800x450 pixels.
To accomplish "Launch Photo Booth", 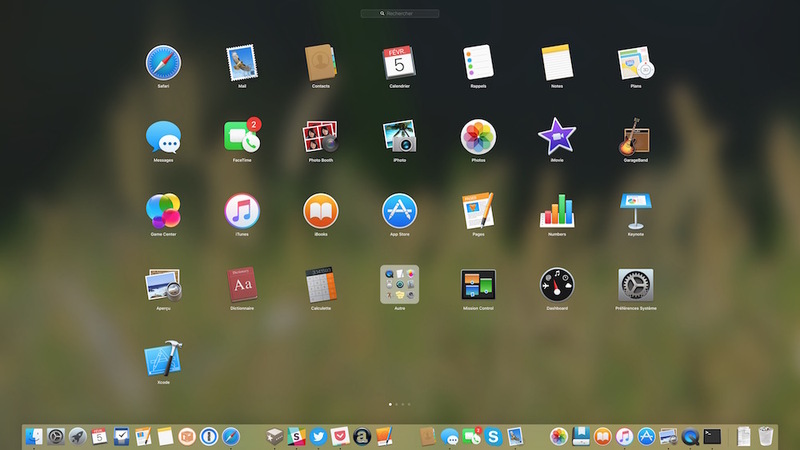I will click(x=320, y=137).
